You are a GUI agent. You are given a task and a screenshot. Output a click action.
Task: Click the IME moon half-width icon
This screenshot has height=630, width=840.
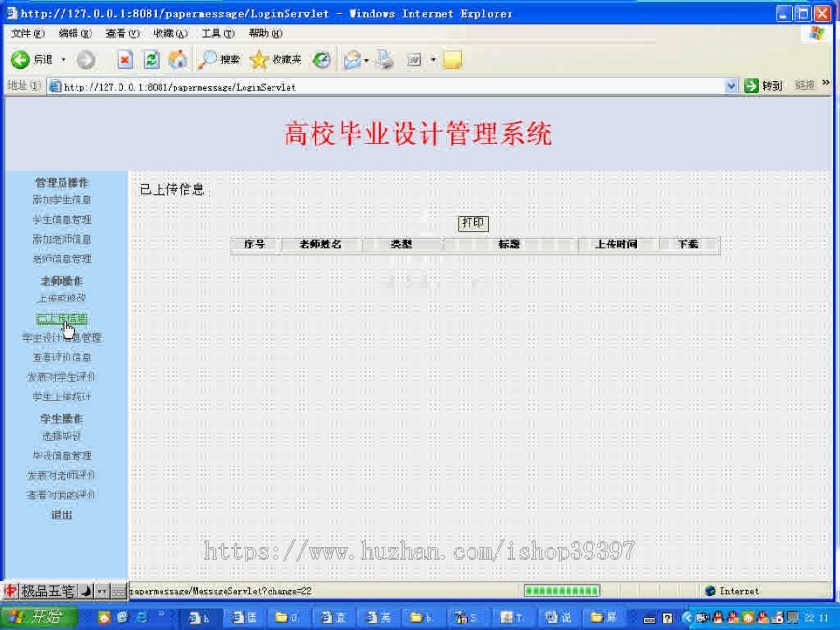click(x=86, y=592)
